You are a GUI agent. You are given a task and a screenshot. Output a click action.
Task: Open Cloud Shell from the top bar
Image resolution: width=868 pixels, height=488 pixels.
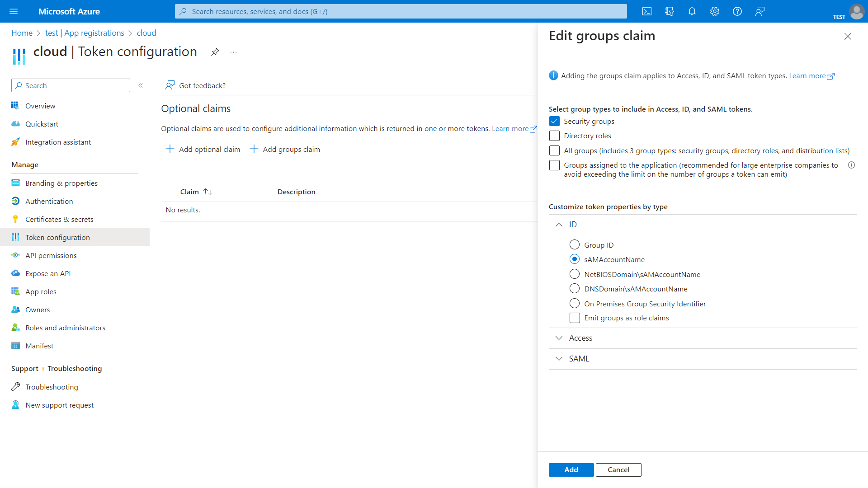pos(647,11)
